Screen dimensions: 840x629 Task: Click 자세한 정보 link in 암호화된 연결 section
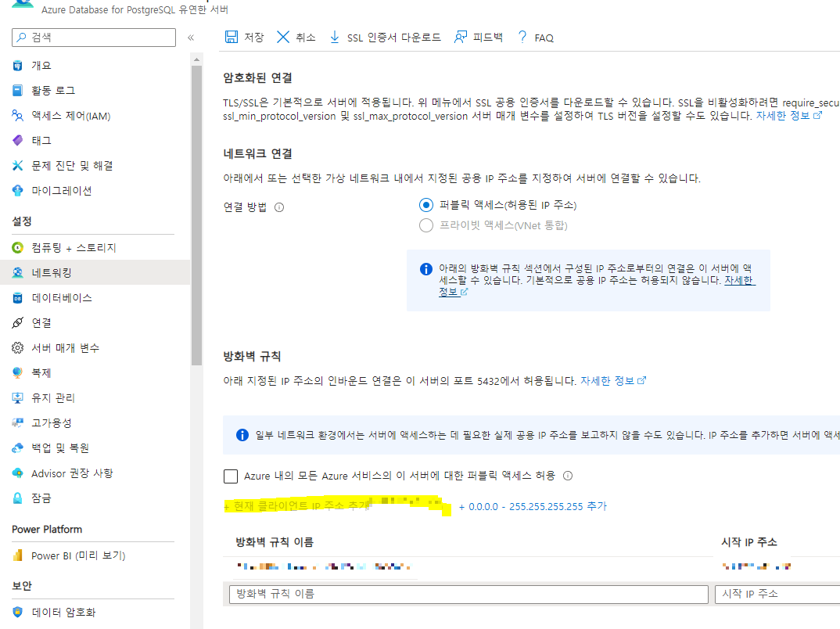788,116
